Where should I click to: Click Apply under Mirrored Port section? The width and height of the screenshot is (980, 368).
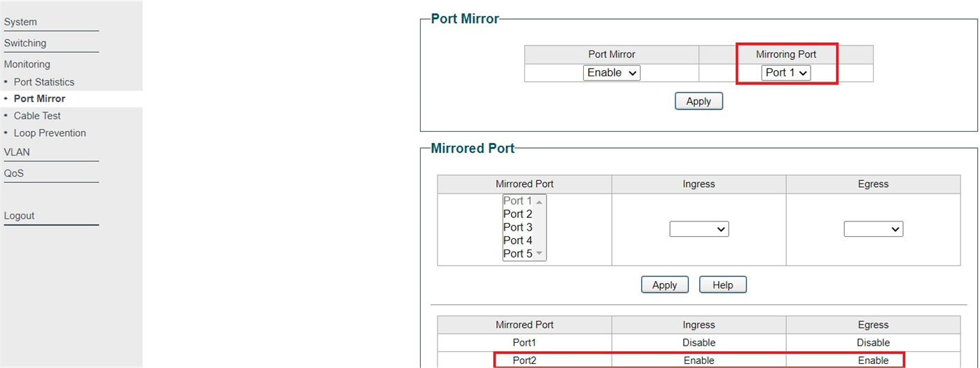pyautogui.click(x=664, y=285)
